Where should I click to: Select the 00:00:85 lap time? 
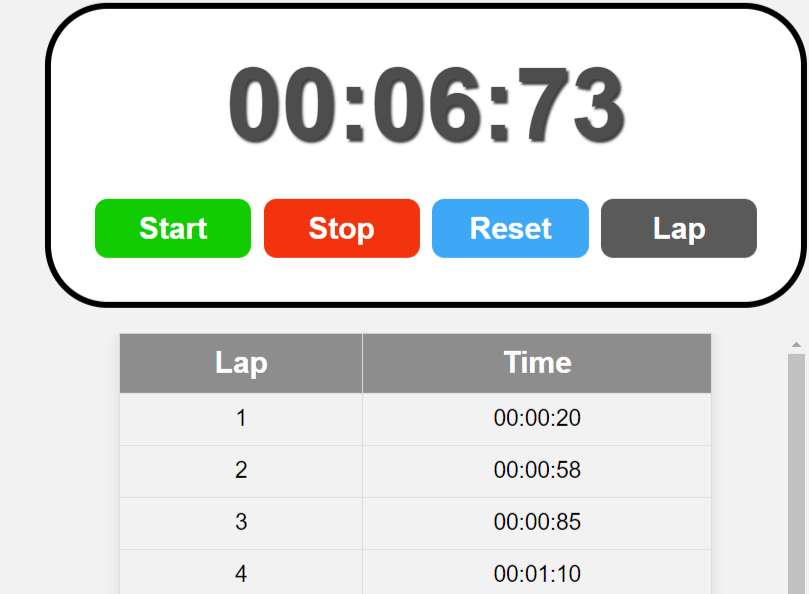(537, 522)
